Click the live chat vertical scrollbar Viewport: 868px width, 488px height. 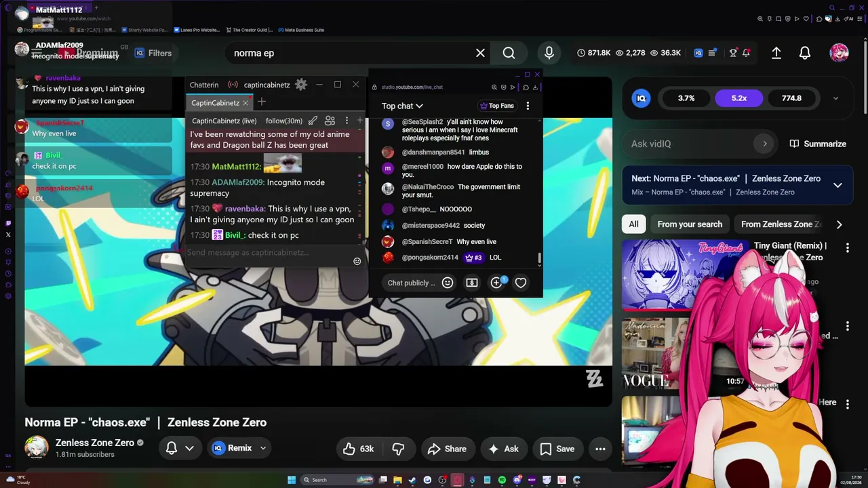540,258
